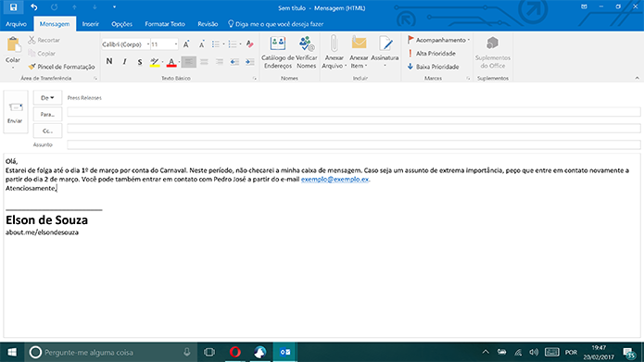644x362 pixels.
Task: Expand the bullet list style arrow
Action: tap(224, 44)
